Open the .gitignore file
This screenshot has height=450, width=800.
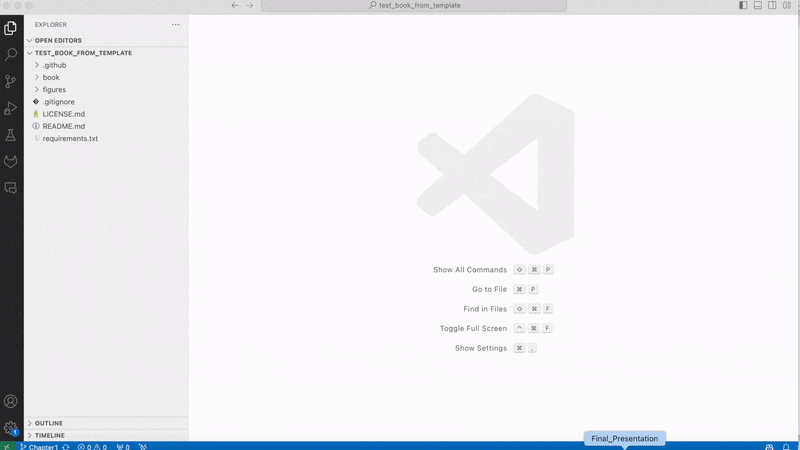107,102
